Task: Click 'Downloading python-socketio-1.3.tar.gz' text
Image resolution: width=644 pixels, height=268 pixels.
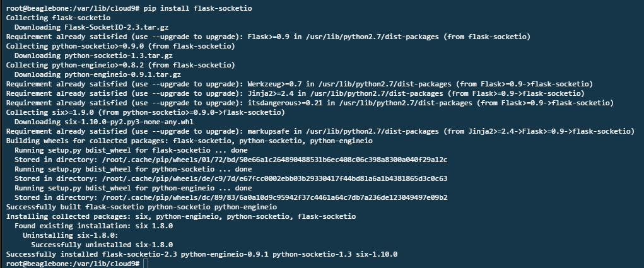Action: pyautogui.click(x=93, y=55)
